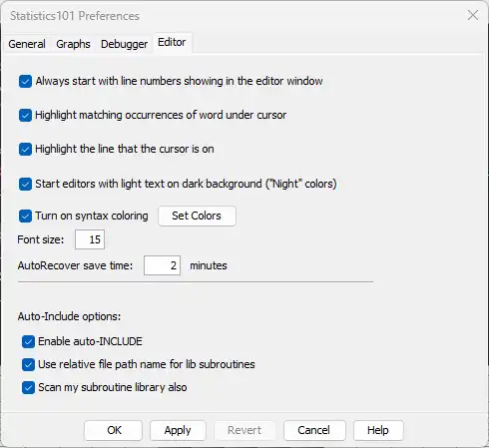Open the Set Colors dialog
This screenshot has height=448, width=489.
point(197,216)
